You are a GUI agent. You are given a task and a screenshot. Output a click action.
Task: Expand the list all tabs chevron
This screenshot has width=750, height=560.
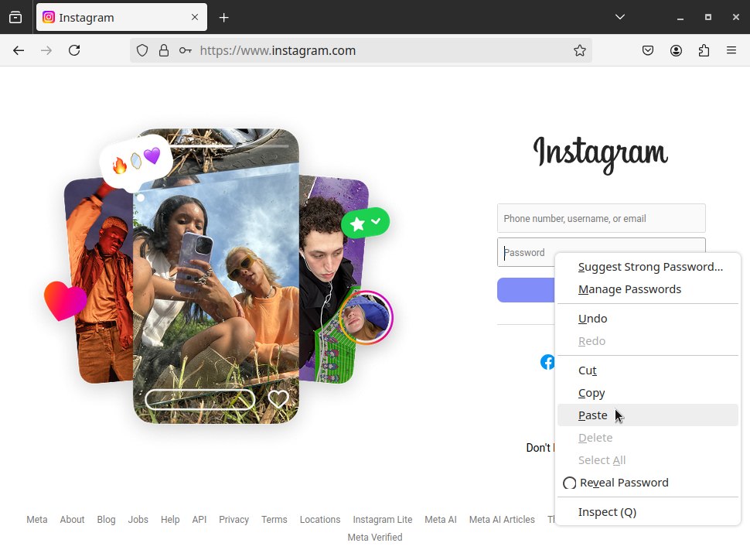click(x=620, y=17)
